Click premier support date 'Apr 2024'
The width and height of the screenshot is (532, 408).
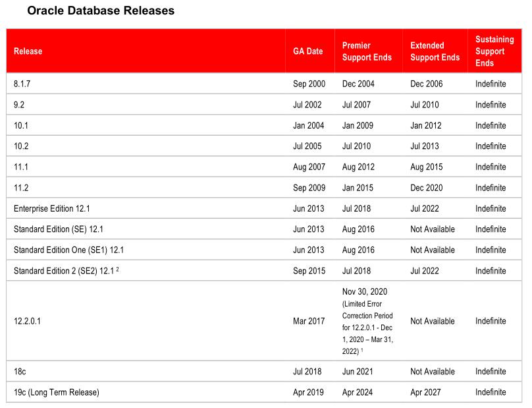(x=358, y=392)
